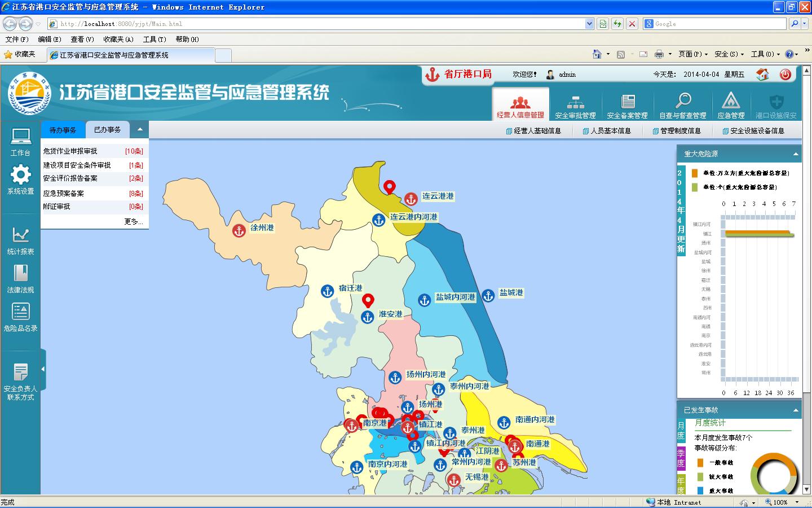Screen dimensions: 812x508
Task: Open the 统计报表 chart icon
Action: (21, 235)
